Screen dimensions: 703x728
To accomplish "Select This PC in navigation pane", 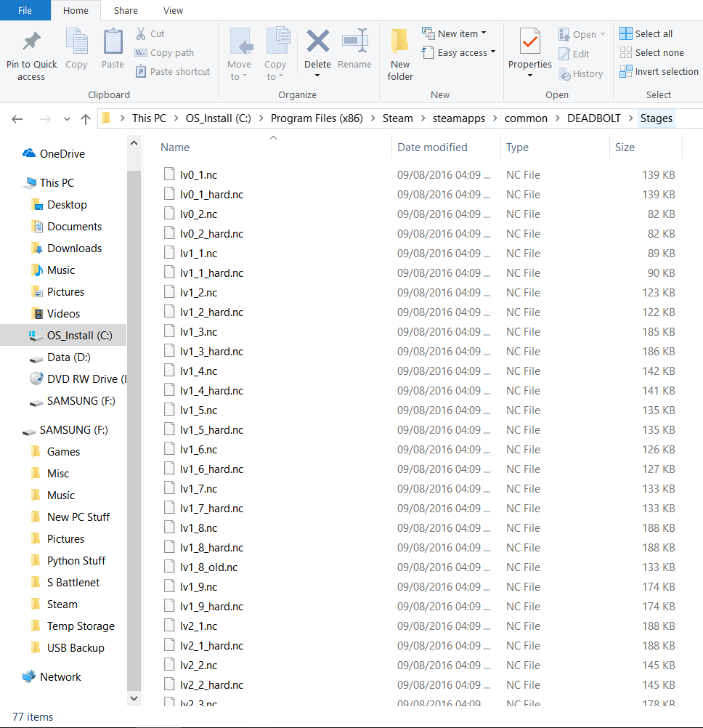I will 48,183.
